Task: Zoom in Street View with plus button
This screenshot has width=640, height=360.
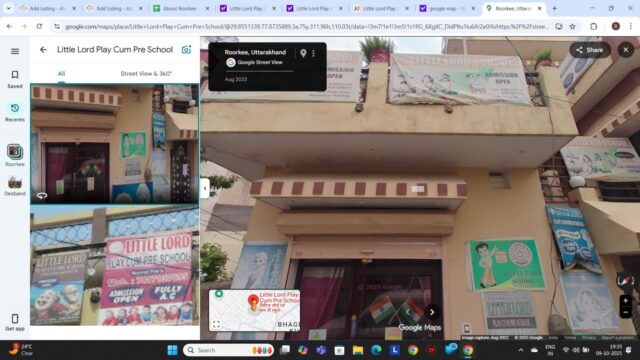Action: (x=625, y=301)
